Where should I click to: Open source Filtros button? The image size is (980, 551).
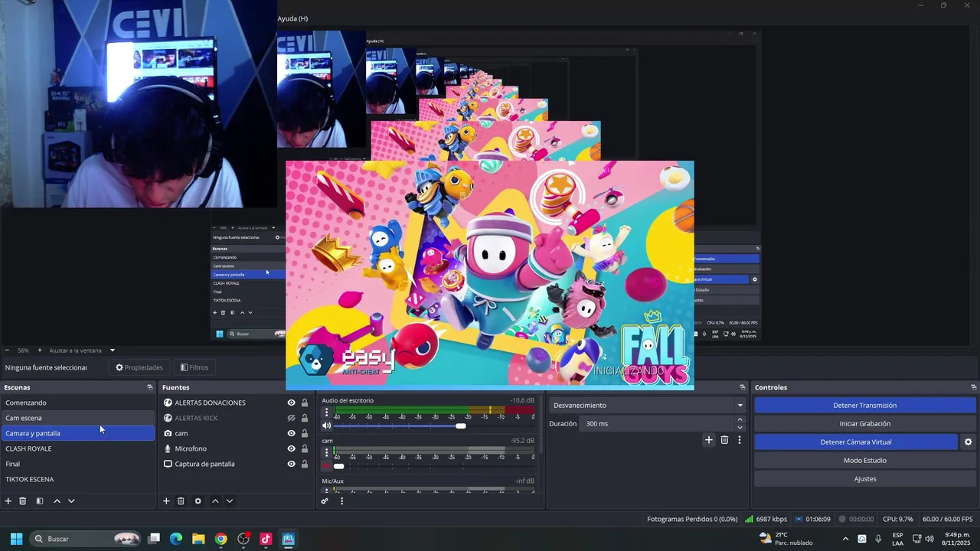[194, 367]
